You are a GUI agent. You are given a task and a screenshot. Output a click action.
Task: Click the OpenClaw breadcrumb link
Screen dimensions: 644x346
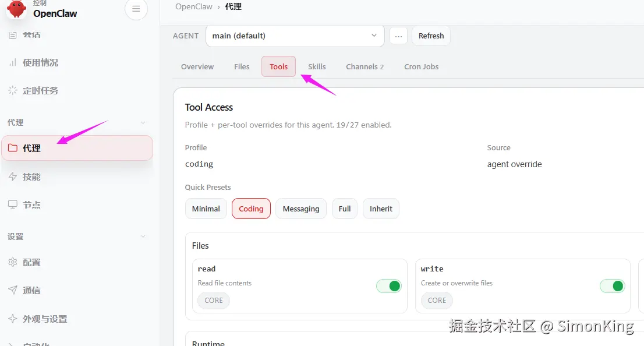194,6
